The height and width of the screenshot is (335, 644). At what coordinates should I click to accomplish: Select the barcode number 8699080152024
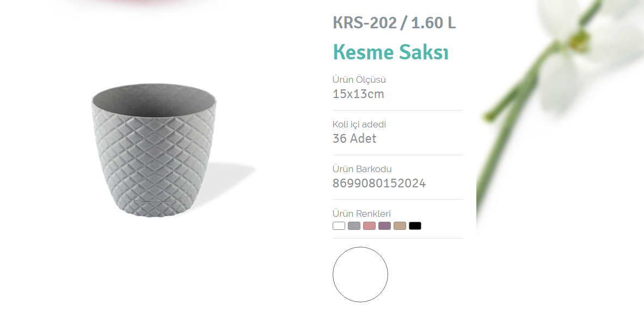coord(379,184)
